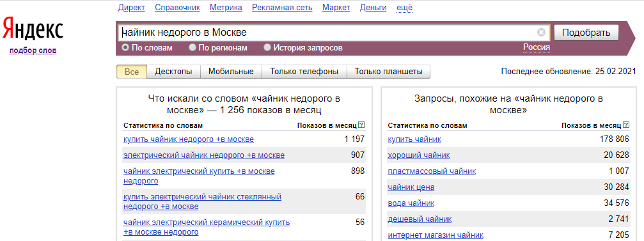Click the 'подбор слов' link under logo

[33, 51]
